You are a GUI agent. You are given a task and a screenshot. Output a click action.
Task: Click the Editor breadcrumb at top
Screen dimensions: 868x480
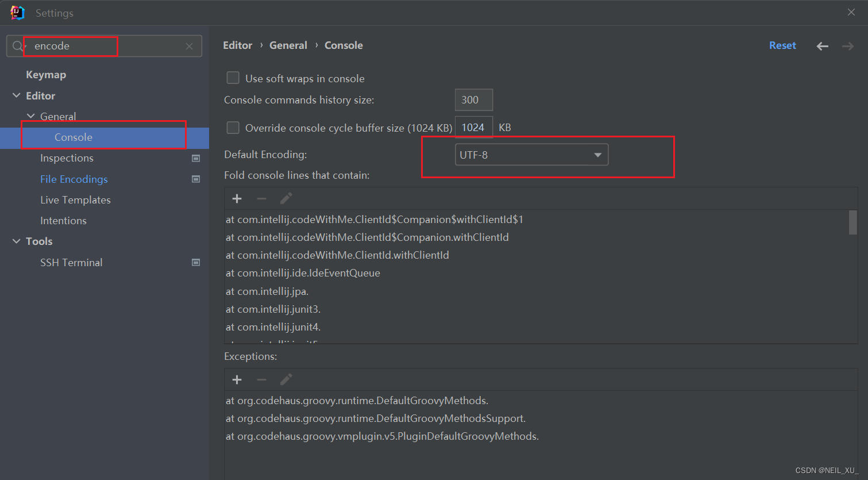[237, 45]
